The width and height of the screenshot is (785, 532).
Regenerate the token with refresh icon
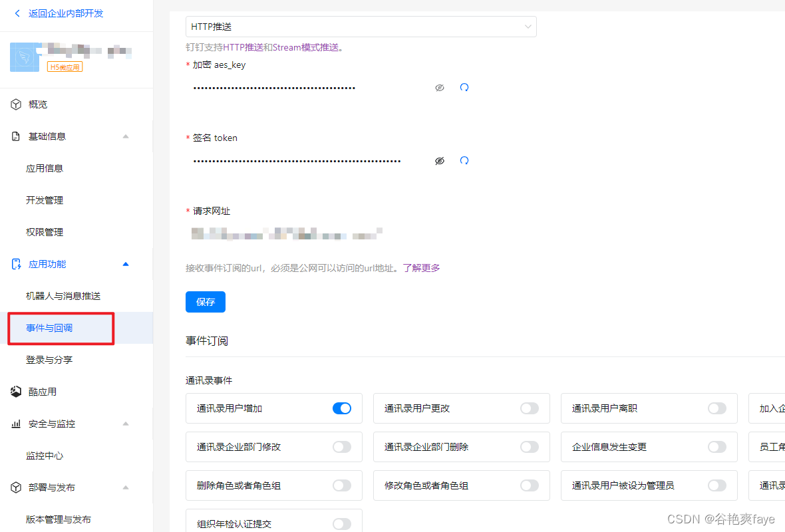[464, 161]
